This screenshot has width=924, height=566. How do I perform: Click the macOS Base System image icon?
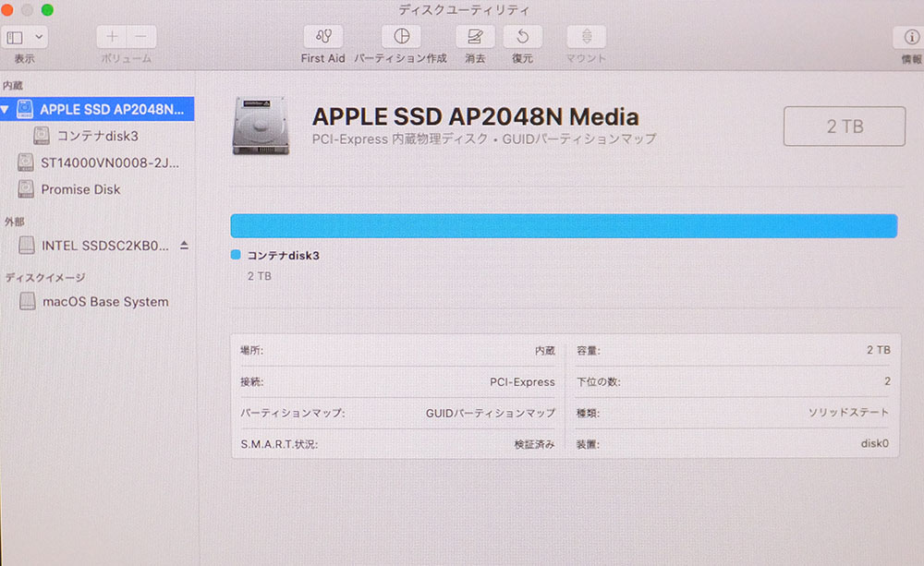pyautogui.click(x=27, y=301)
